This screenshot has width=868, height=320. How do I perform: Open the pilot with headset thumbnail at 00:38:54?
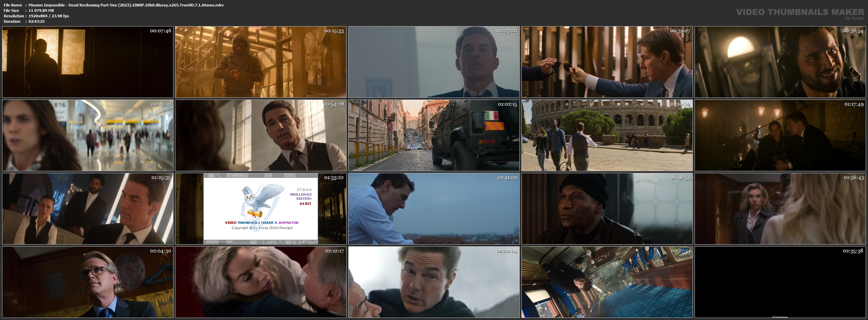(x=780, y=62)
